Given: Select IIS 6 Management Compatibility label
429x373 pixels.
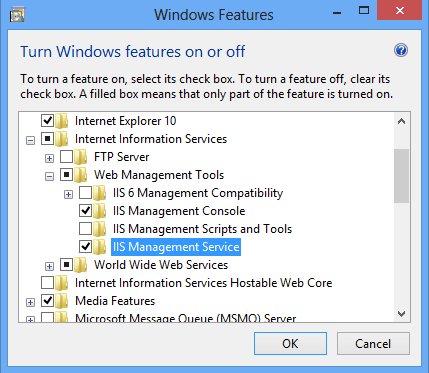Looking at the screenshot, I should click(198, 193).
